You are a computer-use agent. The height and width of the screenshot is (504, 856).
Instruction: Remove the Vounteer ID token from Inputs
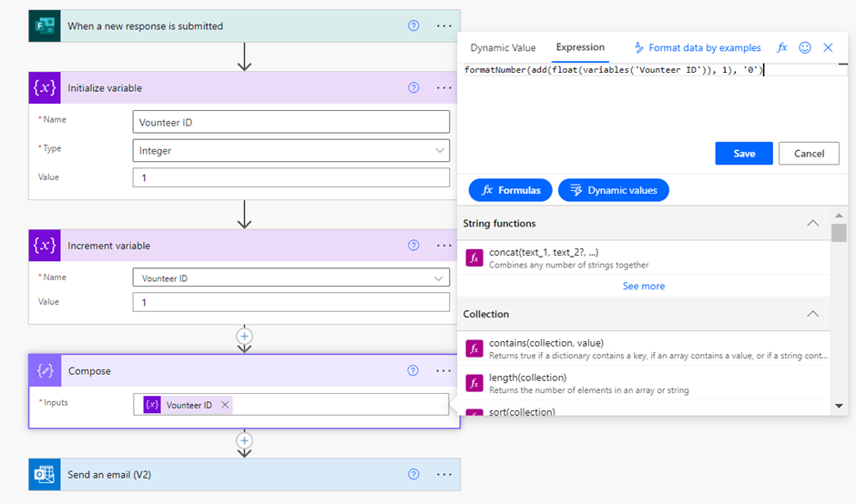click(225, 405)
